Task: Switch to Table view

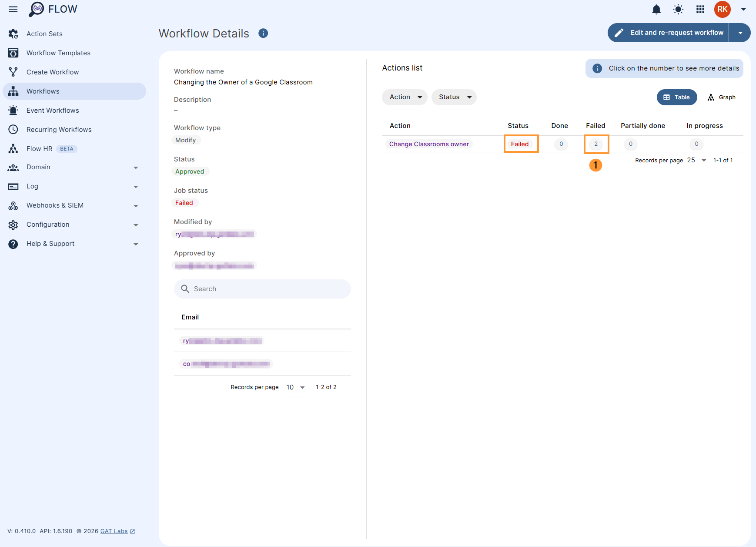Action: 676,97
